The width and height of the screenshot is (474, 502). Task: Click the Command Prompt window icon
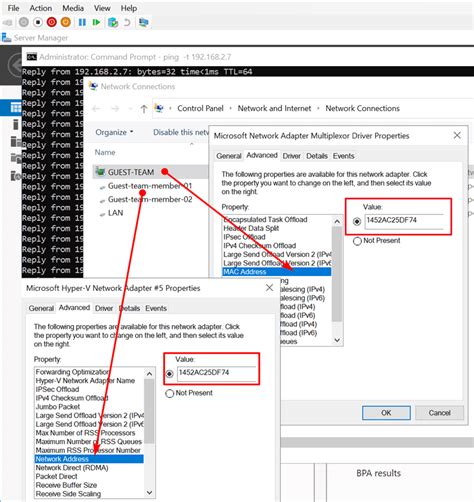pyautogui.click(x=32, y=57)
